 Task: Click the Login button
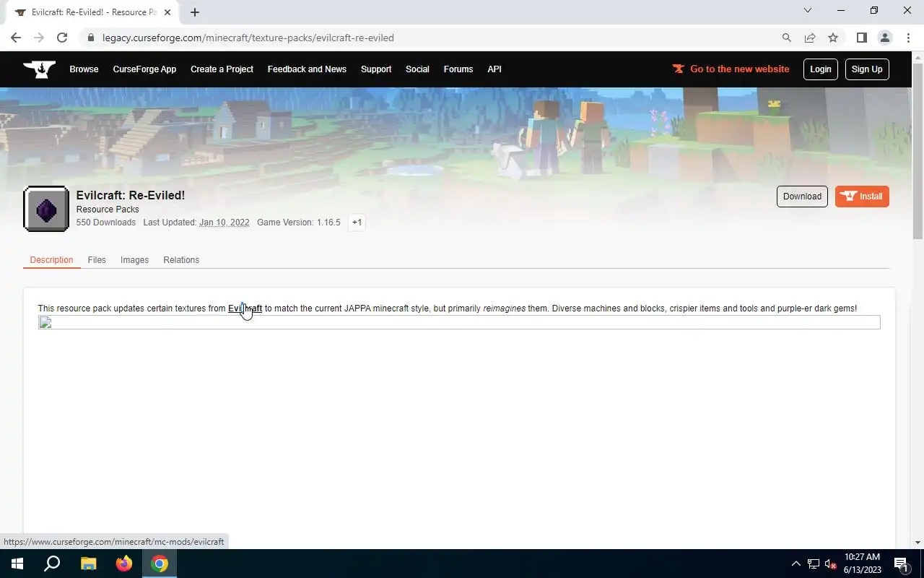pyautogui.click(x=821, y=69)
